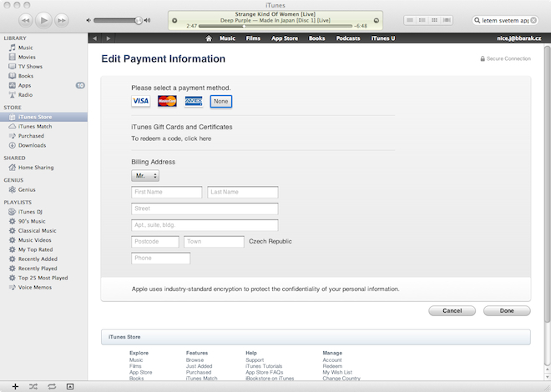Choose Amex as payment method
Viewport: 551px width, 392px height.
point(194,101)
